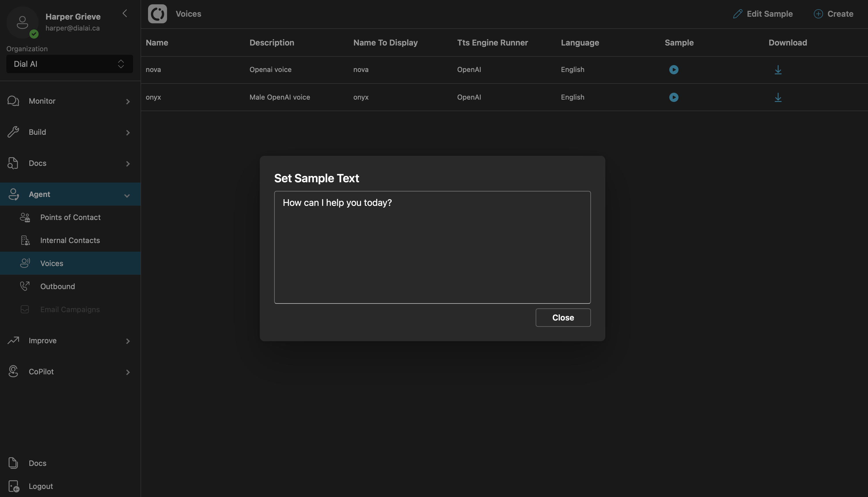Click the Create plus icon
The image size is (868, 497).
pyautogui.click(x=818, y=14)
